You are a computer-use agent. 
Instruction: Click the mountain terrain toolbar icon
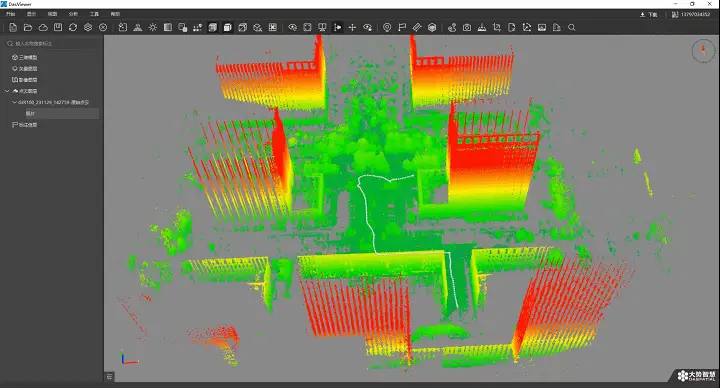pos(138,28)
